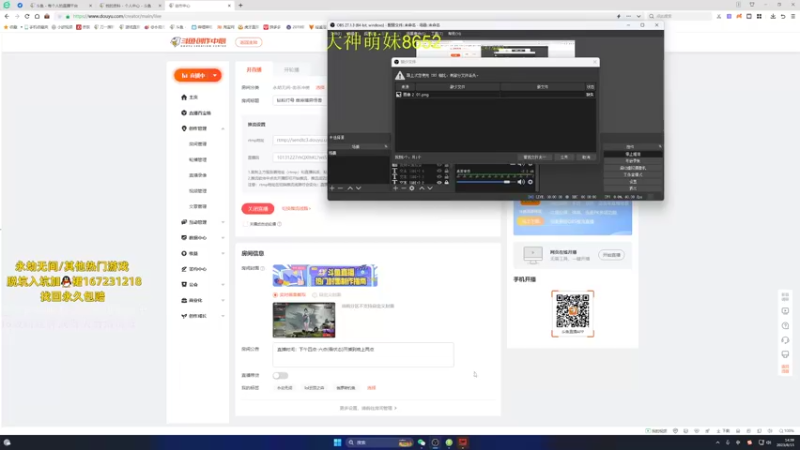Add a scene with the plus icon in OBS scenes panel
The image size is (800, 450).
(x=332, y=188)
